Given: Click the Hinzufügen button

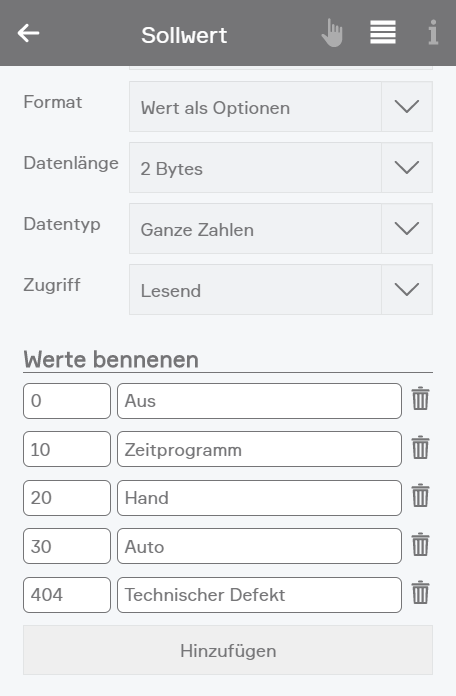Looking at the screenshot, I should click(228, 650).
